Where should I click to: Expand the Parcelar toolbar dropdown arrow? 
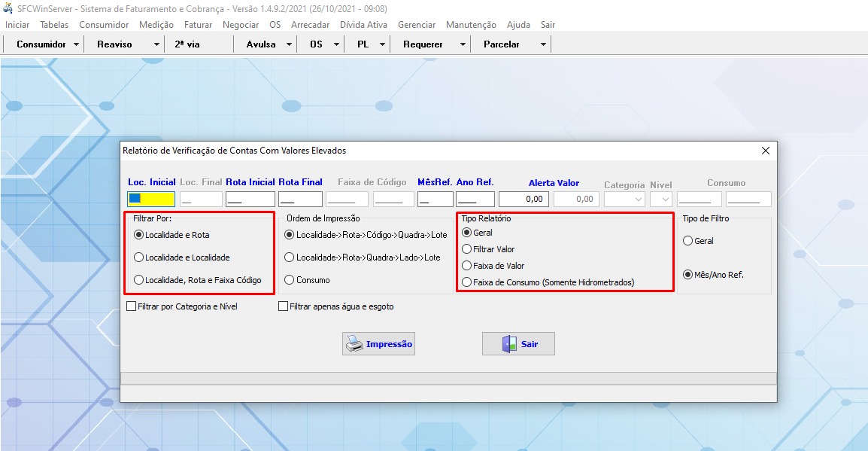point(543,44)
